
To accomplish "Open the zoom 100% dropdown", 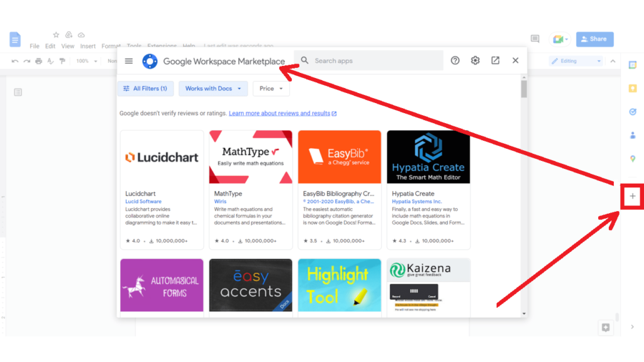I will (x=87, y=61).
